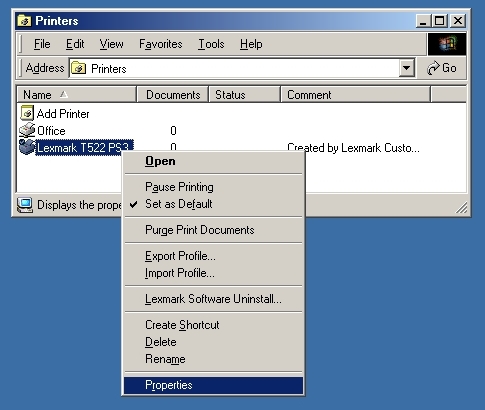Select Properties in the context menu
Viewport: 485px width, 410px height.
click(x=213, y=385)
